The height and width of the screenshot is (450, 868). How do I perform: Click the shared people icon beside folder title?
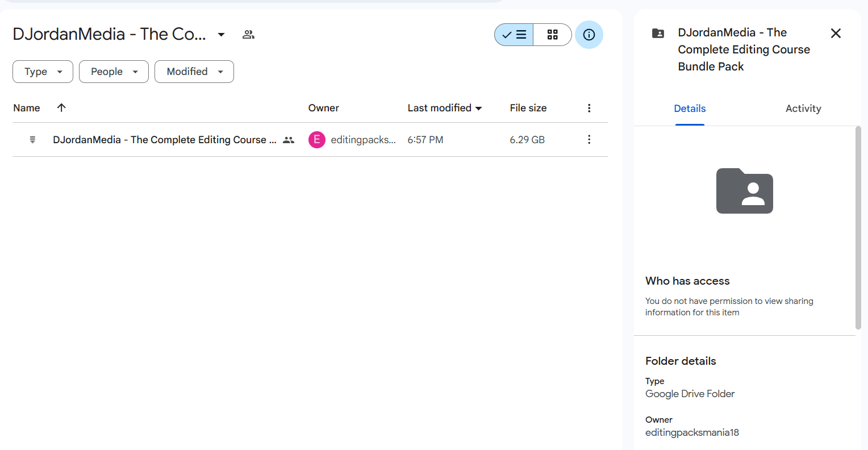(x=248, y=35)
